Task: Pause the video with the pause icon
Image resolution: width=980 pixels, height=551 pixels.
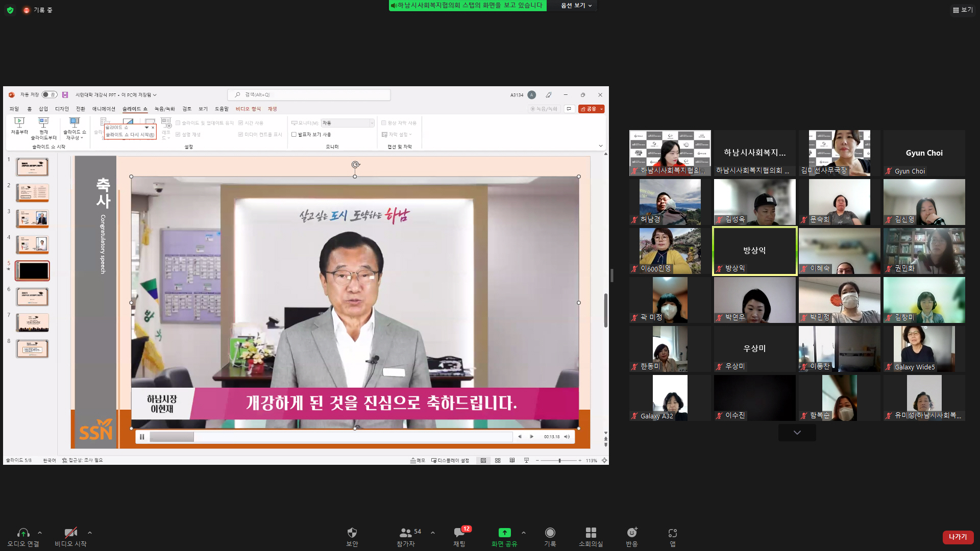Action: [142, 437]
